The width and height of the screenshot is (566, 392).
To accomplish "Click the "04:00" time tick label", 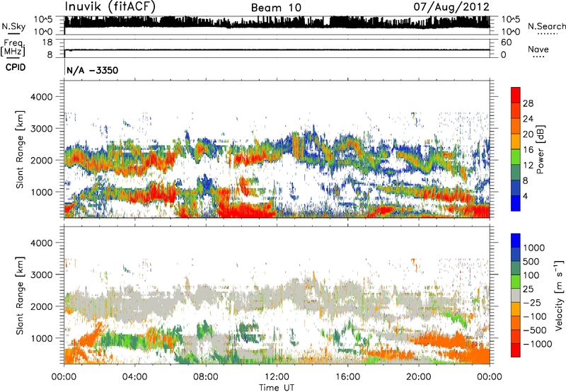I will (134, 377).
